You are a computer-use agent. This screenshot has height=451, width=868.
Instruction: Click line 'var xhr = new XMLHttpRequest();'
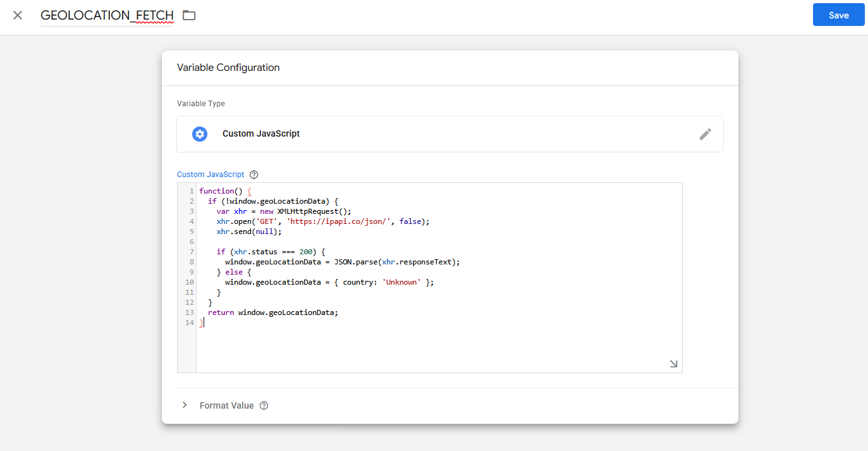click(283, 211)
